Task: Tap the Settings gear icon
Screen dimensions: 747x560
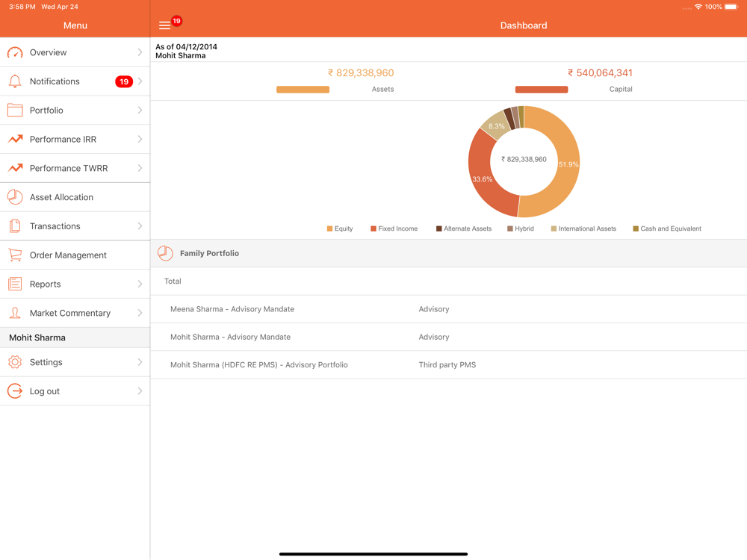Action: pos(15,362)
